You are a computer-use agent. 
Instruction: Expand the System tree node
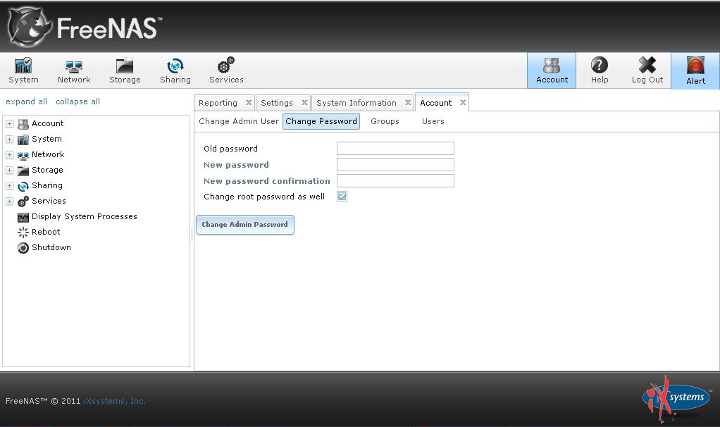tap(9, 139)
